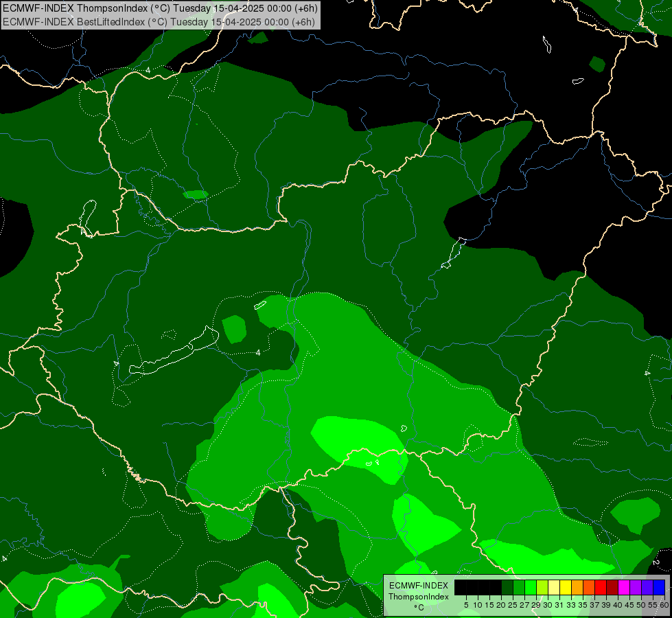Click the legend tick value 31
672x618 pixels.
click(559, 605)
